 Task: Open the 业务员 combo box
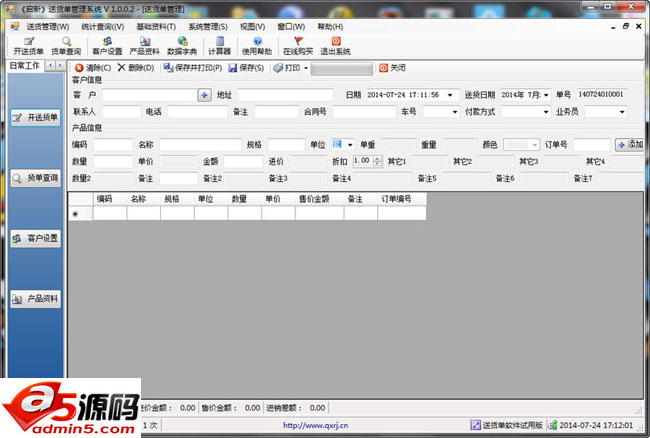pos(620,112)
